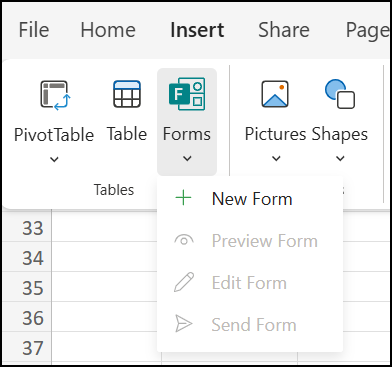The width and height of the screenshot is (392, 367).
Task: Click the eye icon beside Preview Form
Action: (184, 240)
